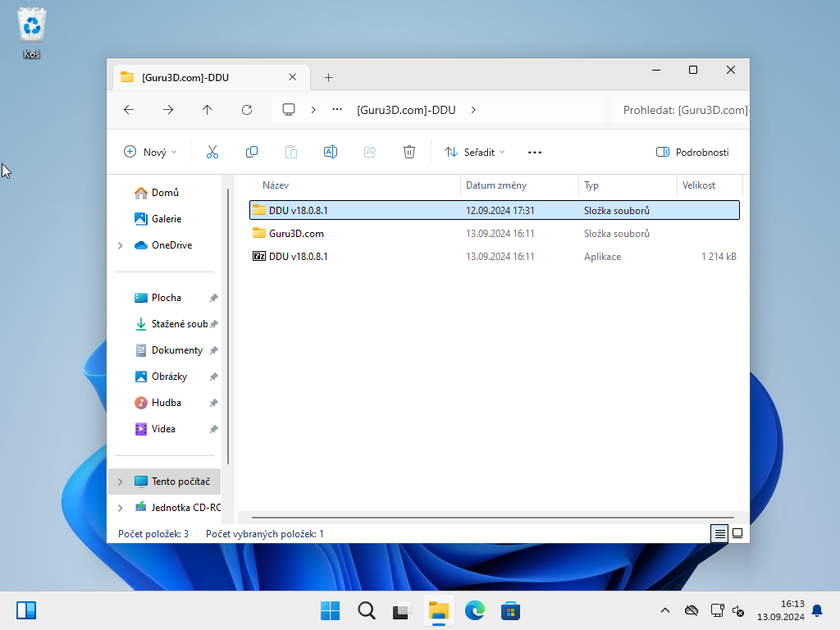
Task: Add a new tab with plus button
Action: click(x=328, y=78)
